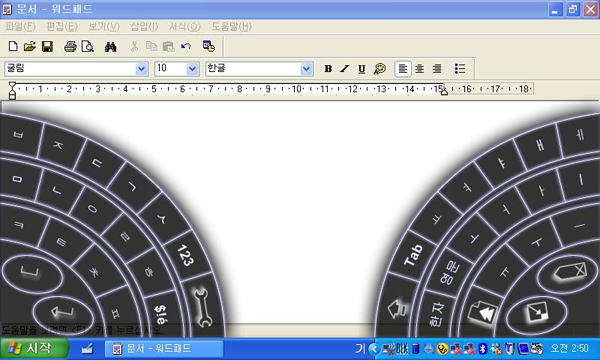Toggle Italic formatting

click(345, 68)
